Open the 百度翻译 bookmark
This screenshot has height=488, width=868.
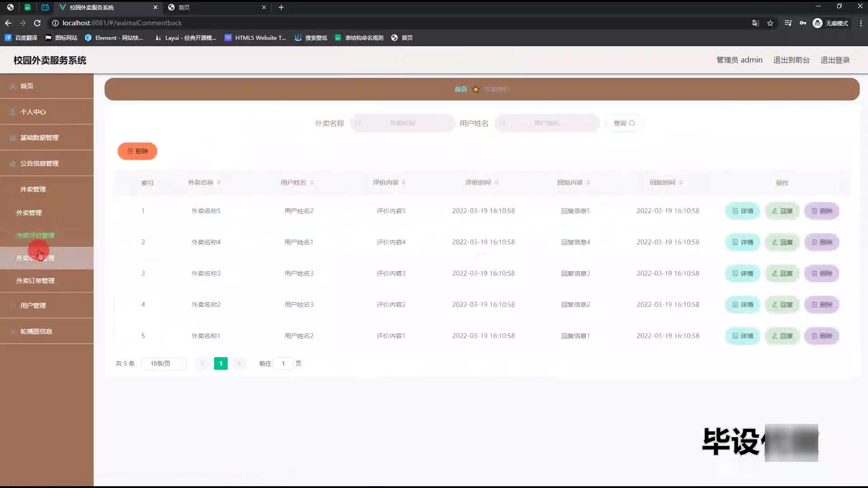click(x=21, y=38)
